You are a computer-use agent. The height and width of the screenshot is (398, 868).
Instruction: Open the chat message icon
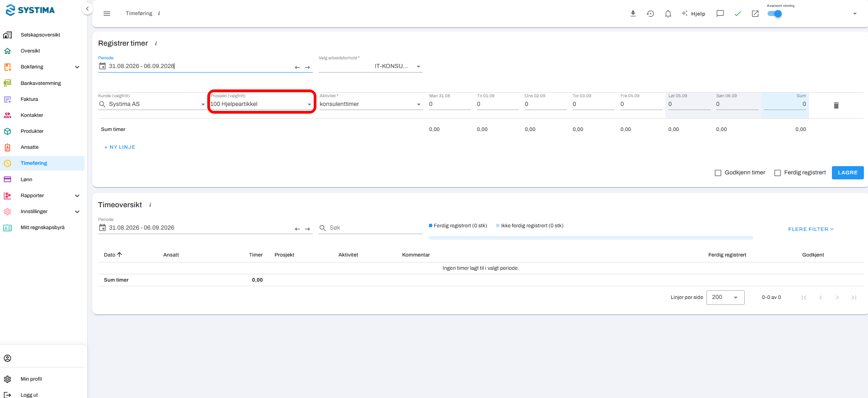coord(720,14)
